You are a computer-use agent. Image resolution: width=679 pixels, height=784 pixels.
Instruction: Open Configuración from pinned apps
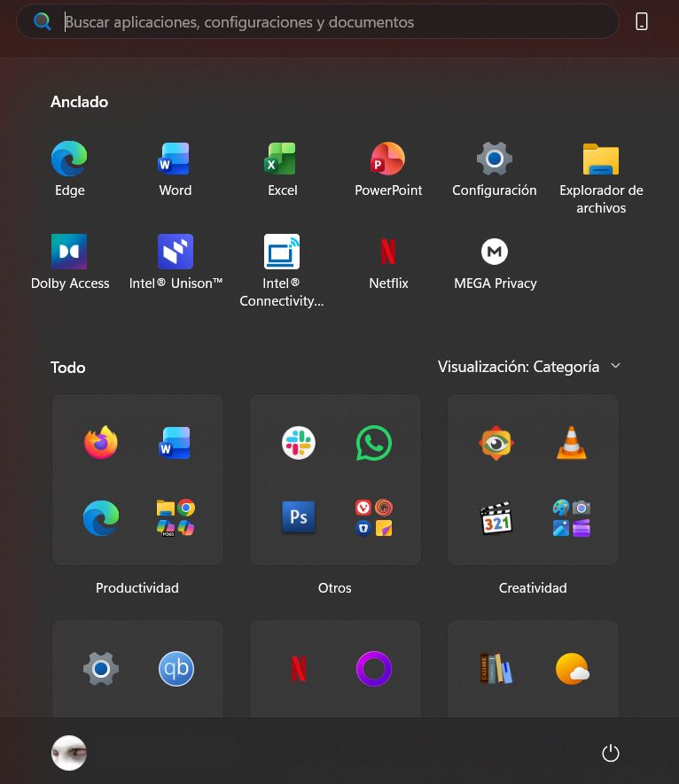point(495,169)
